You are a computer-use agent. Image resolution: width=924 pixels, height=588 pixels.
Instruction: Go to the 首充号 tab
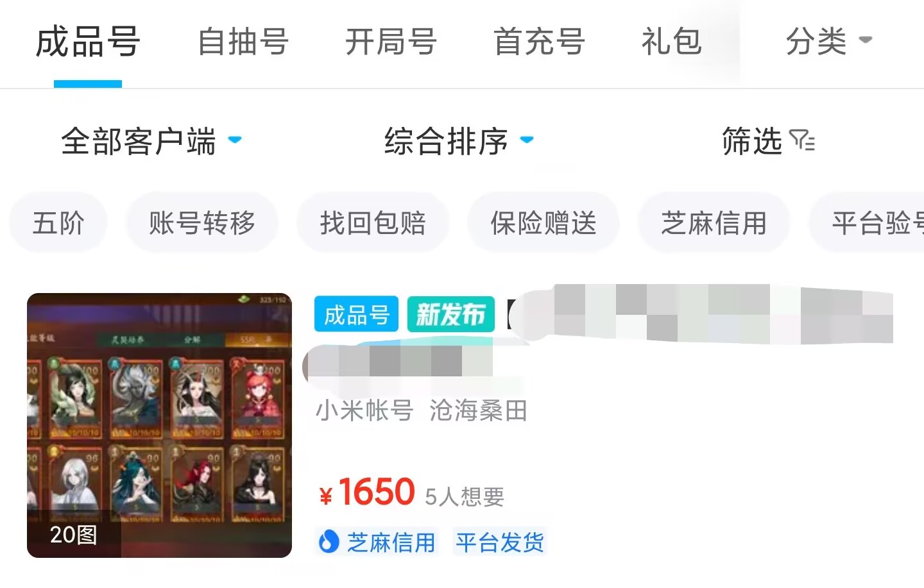click(x=539, y=42)
